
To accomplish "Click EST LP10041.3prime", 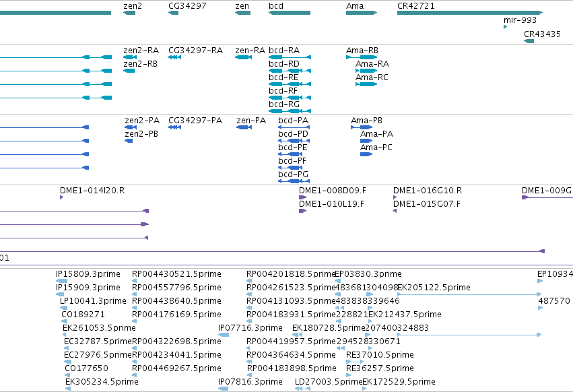I will [63, 308].
